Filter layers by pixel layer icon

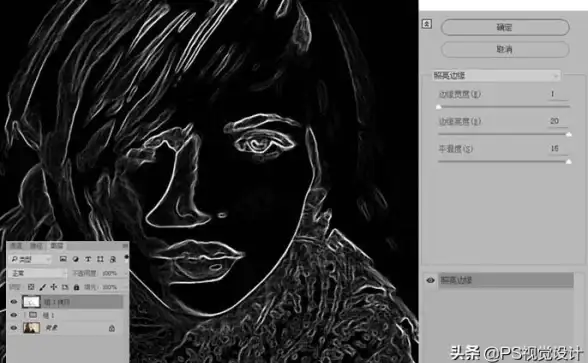point(63,259)
